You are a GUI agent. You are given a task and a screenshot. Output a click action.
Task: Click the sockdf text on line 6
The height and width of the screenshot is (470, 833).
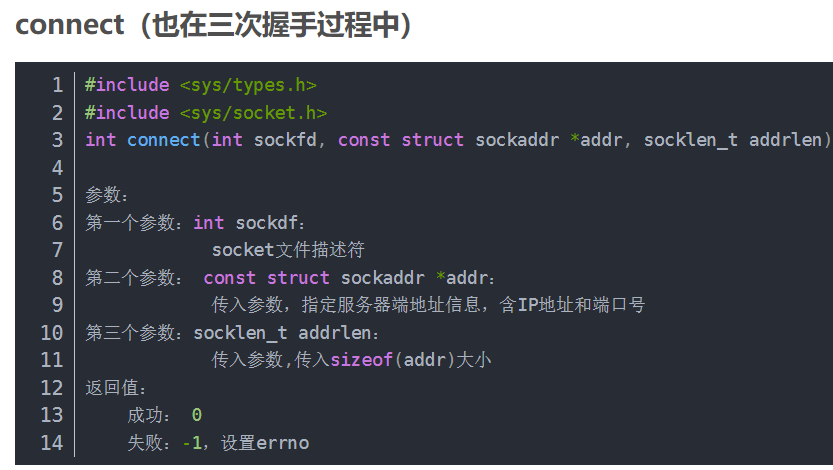(x=265, y=222)
